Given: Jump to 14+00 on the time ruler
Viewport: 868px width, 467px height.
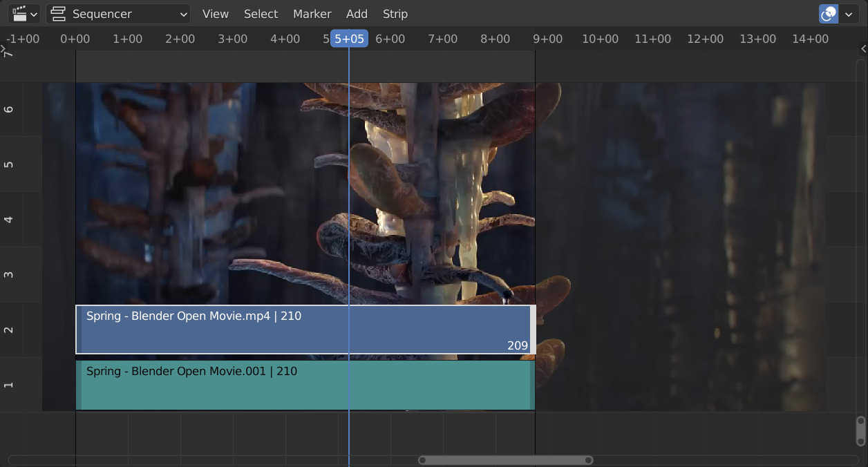Looking at the screenshot, I should click(811, 39).
